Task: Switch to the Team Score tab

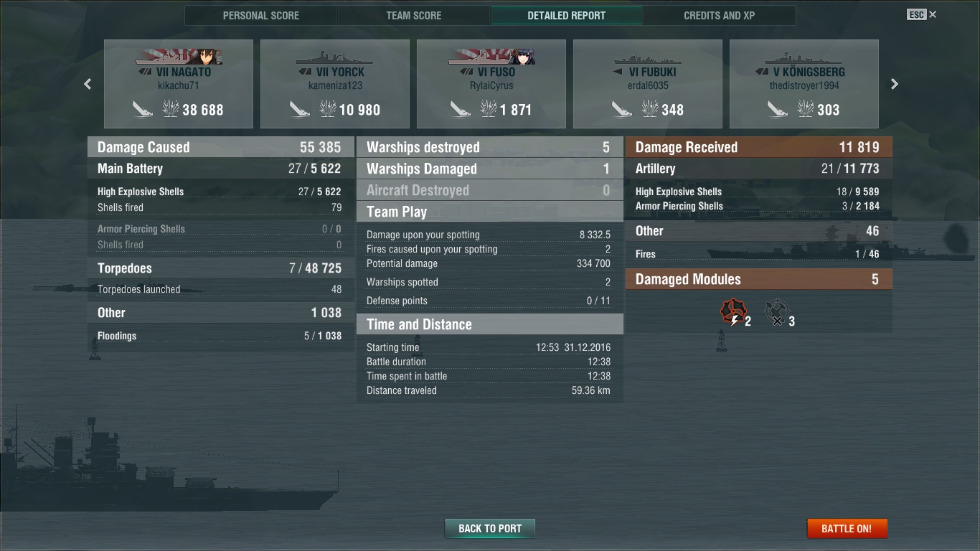Action: click(414, 15)
